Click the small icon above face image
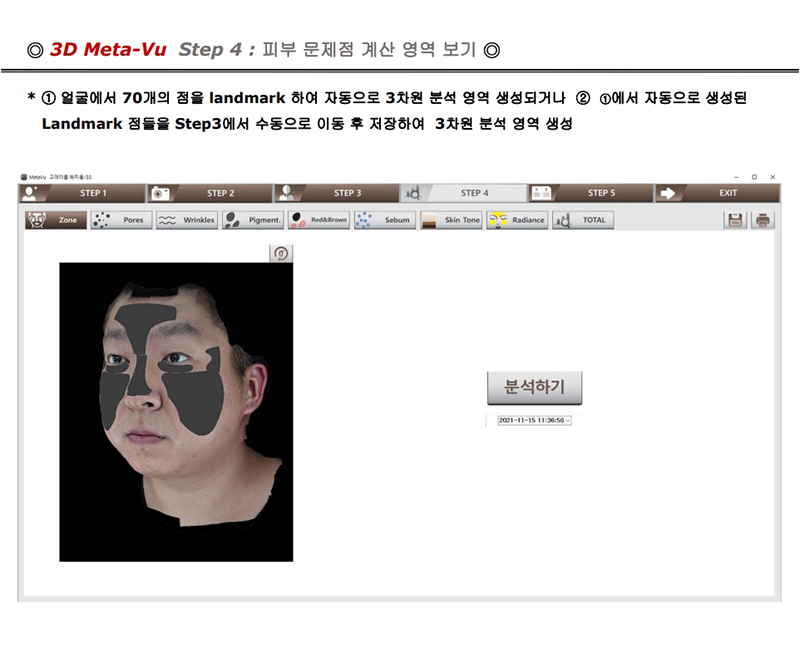This screenshot has height=659, width=800. coord(281,254)
